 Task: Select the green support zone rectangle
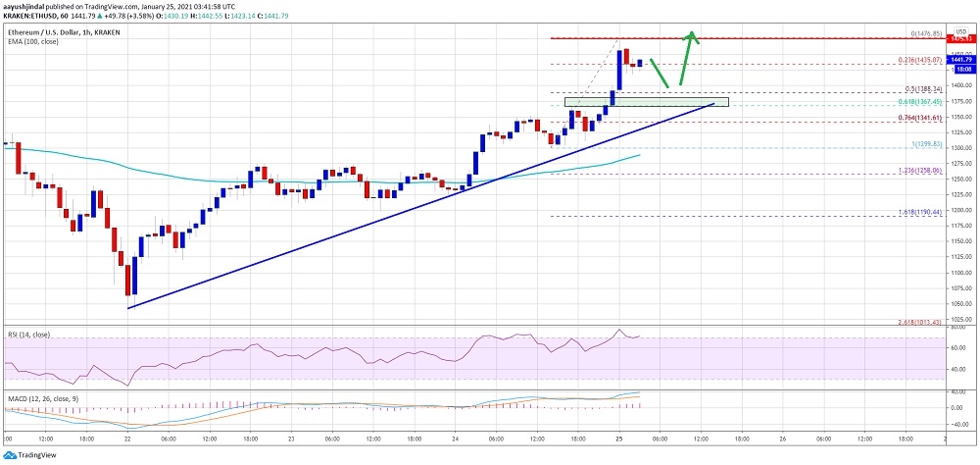click(x=647, y=100)
